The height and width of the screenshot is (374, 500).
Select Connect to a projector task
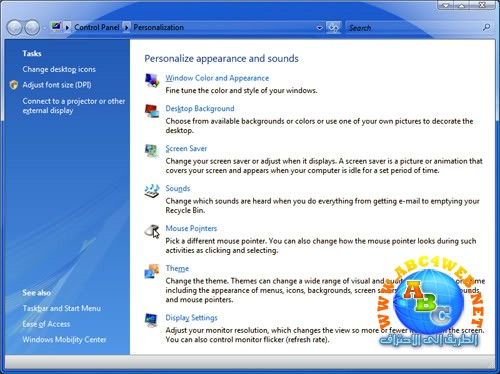(x=74, y=106)
